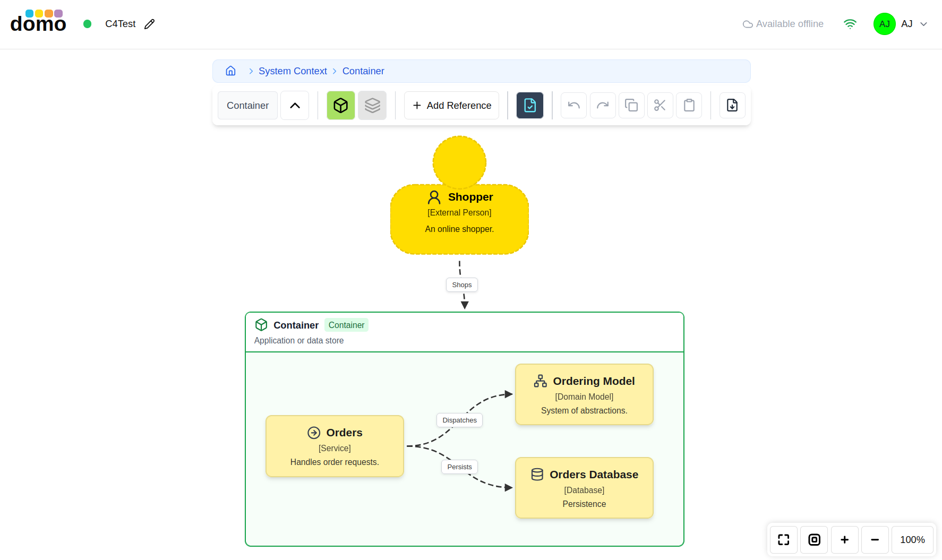The image size is (942, 560).
Task: Select the Shops relationship label
Action: tap(462, 285)
